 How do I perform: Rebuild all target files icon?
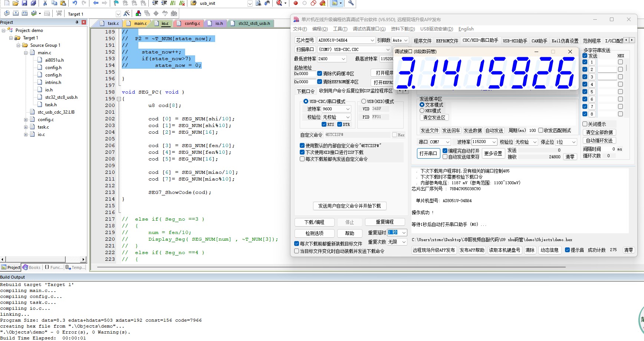(24, 13)
